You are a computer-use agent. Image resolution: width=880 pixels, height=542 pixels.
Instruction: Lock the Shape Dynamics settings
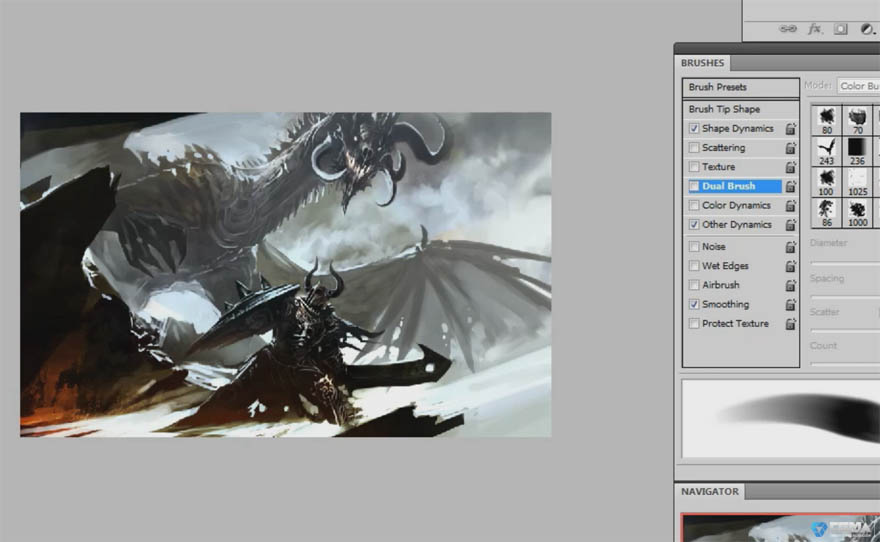[x=791, y=129]
